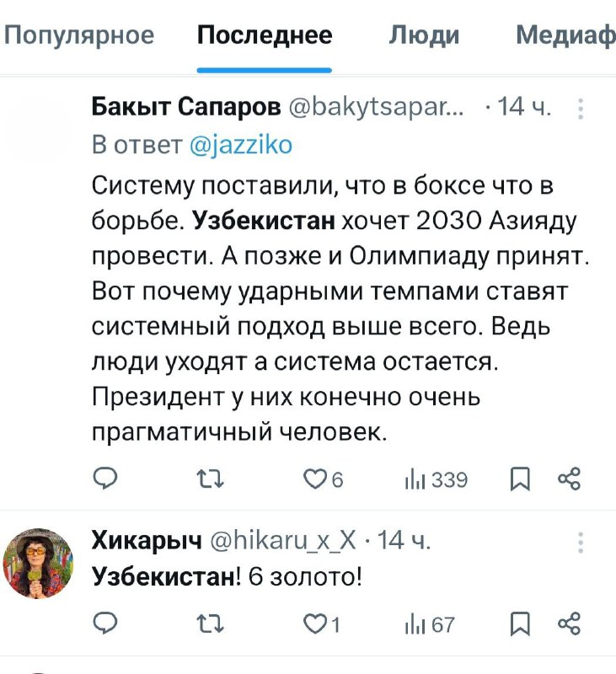Reply to Хикарыч's tweet

(105, 623)
